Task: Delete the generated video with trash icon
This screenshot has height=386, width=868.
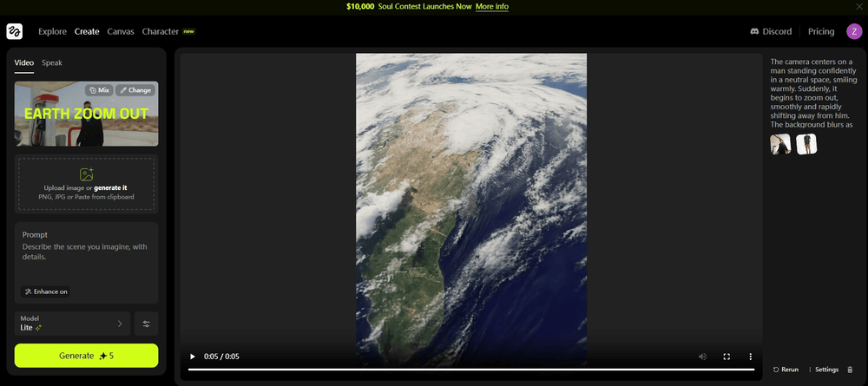Action: tap(851, 370)
